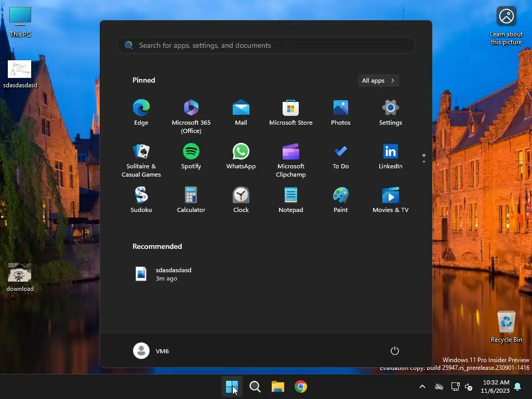Open notifications bell icon

pyautogui.click(x=518, y=387)
